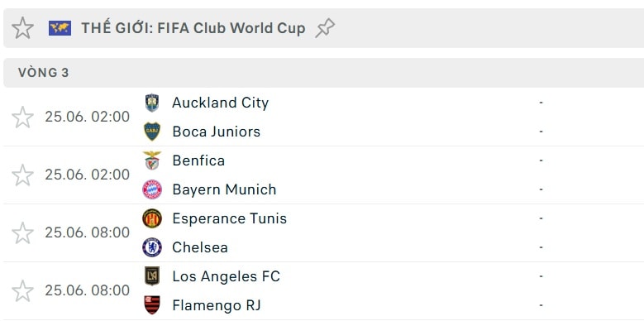The height and width of the screenshot is (321, 644).
Task: Click the world map flag icon
Action: pos(60,28)
